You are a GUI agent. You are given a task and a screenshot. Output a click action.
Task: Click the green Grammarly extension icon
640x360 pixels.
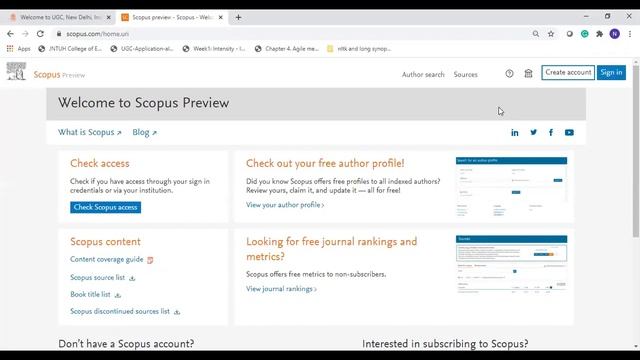584,34
